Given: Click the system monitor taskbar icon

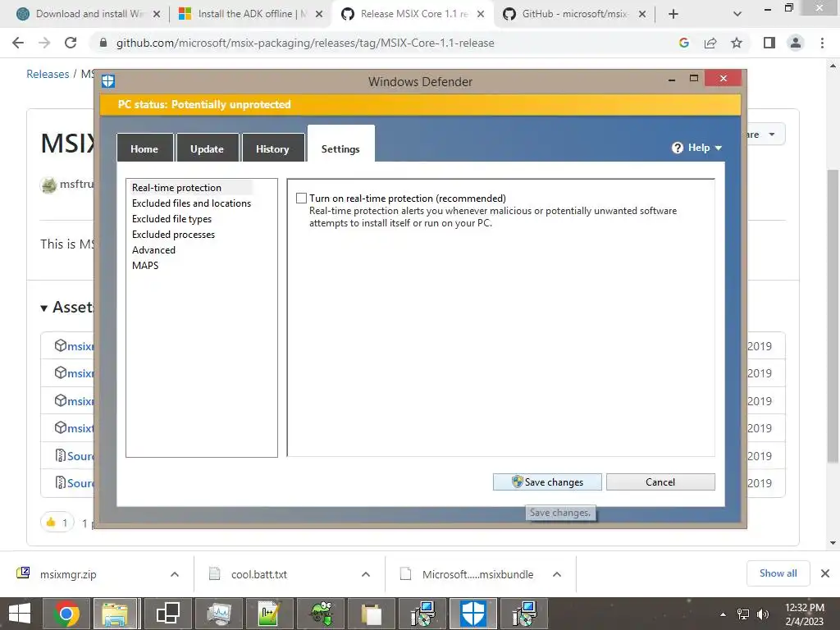Looking at the screenshot, I should pos(218,614).
